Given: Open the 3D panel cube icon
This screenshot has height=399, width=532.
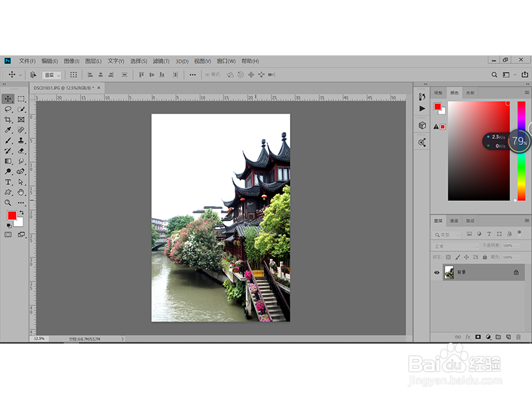Looking at the screenshot, I should click(x=422, y=126).
